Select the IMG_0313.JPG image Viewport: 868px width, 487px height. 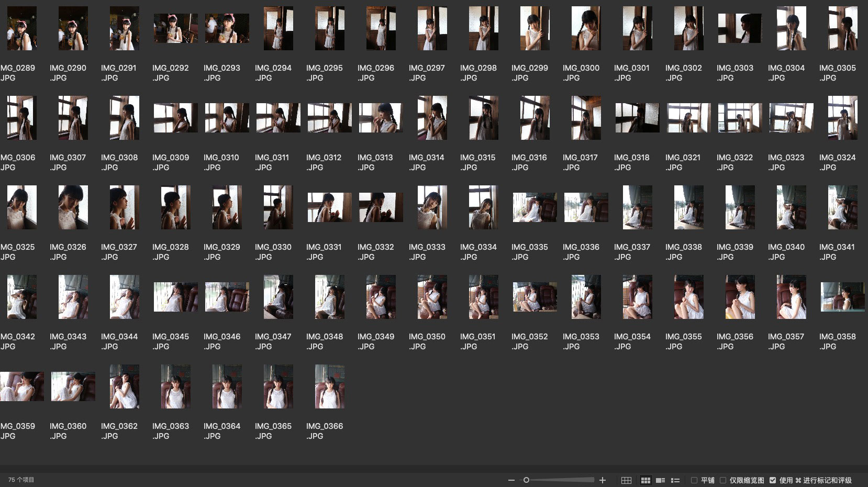pyautogui.click(x=381, y=118)
